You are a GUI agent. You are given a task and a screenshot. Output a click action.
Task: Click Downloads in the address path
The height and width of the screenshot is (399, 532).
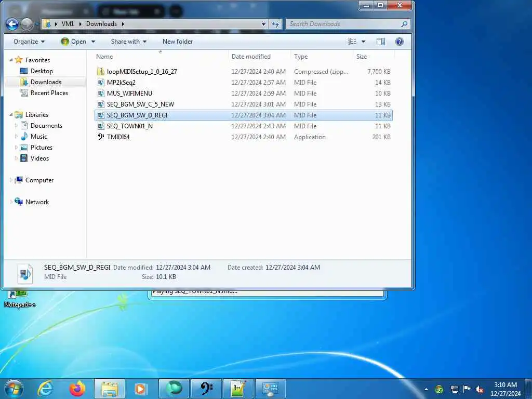101,24
